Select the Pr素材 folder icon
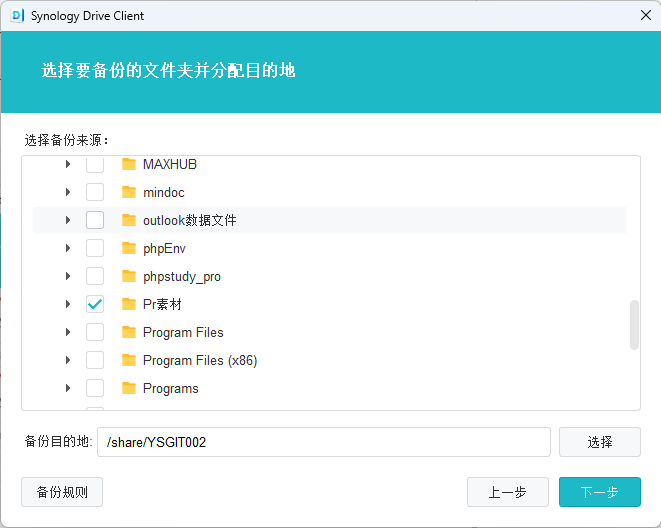661x528 pixels. tap(129, 304)
